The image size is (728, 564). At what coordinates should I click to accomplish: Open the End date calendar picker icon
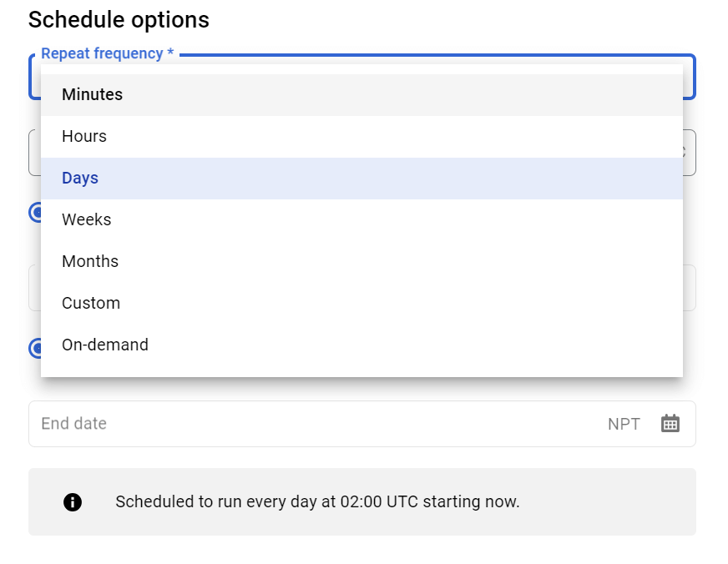670,424
